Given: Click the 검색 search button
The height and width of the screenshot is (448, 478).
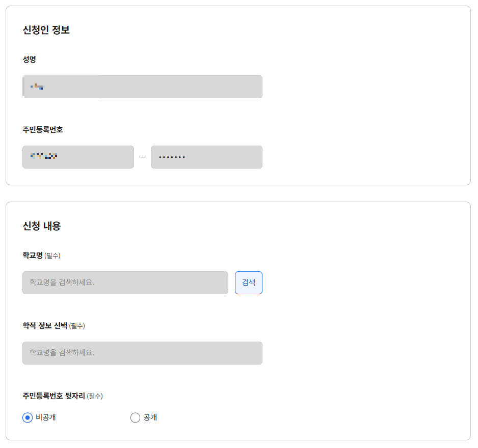Looking at the screenshot, I should (248, 283).
